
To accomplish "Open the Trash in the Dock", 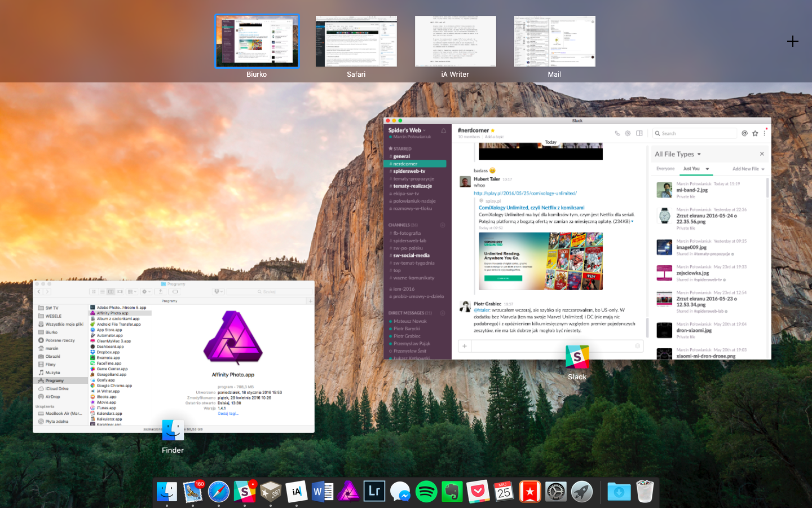I will (645, 492).
